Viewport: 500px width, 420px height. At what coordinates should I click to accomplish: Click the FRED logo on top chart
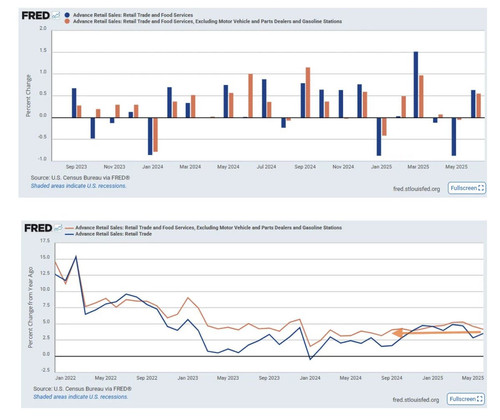[35, 15]
